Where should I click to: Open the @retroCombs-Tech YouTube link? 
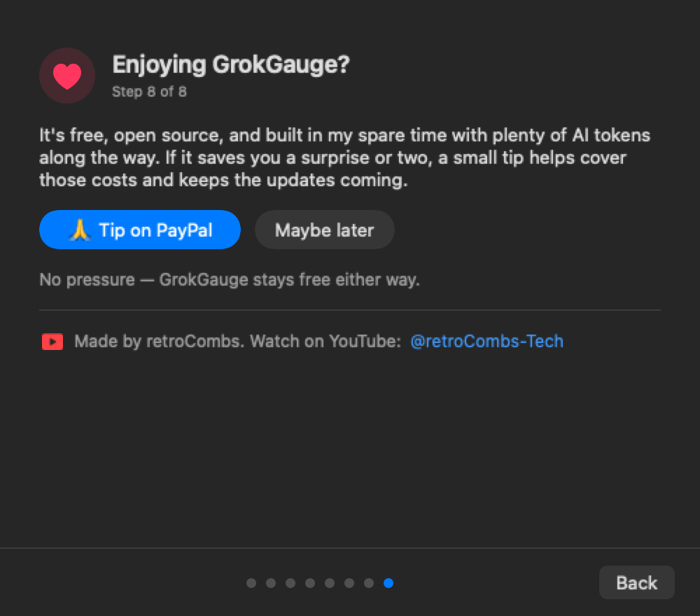(486, 342)
